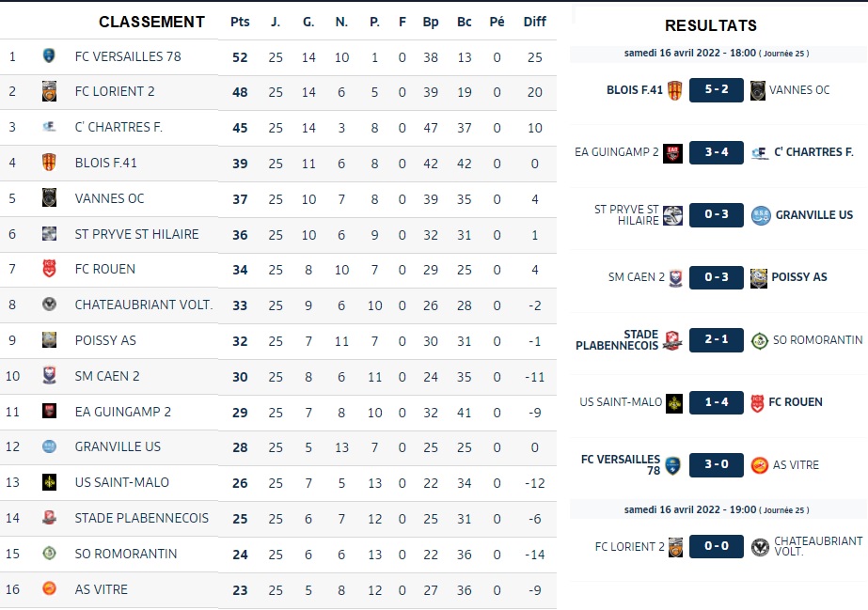The image size is (868, 610).
Task: Click the AS Vitre orange logo in standings
Action: (49, 588)
